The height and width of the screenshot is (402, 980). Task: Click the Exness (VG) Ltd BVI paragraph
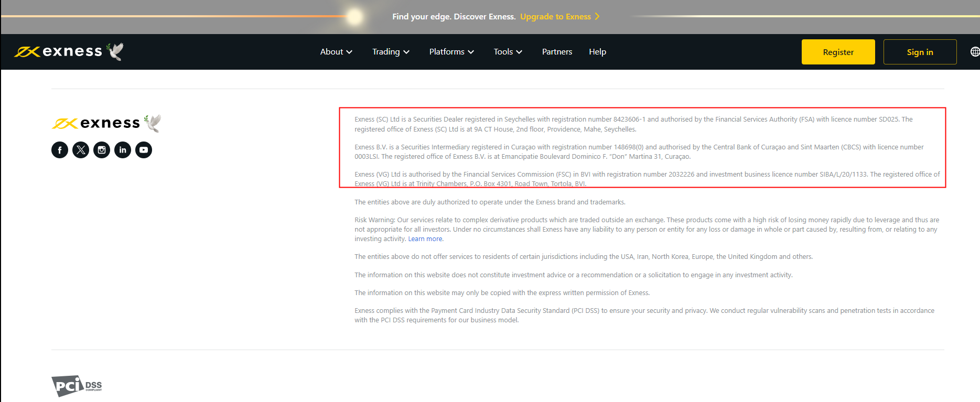click(647, 179)
